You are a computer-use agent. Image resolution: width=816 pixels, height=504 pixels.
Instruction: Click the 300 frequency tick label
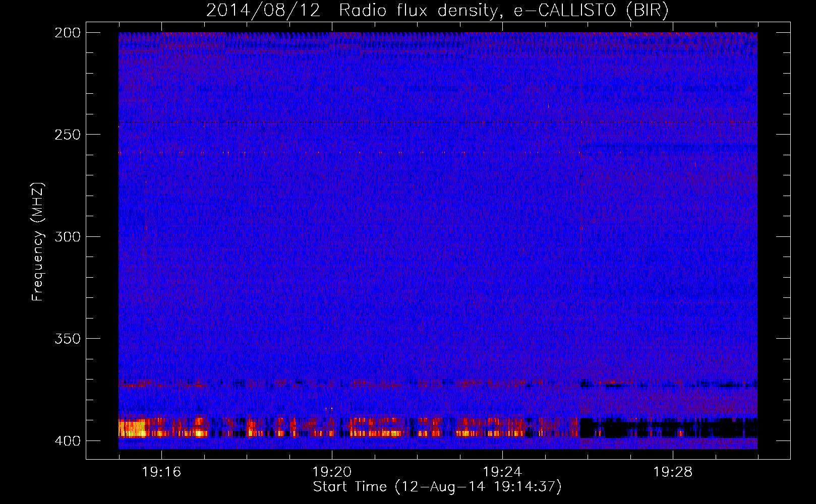click(67, 237)
